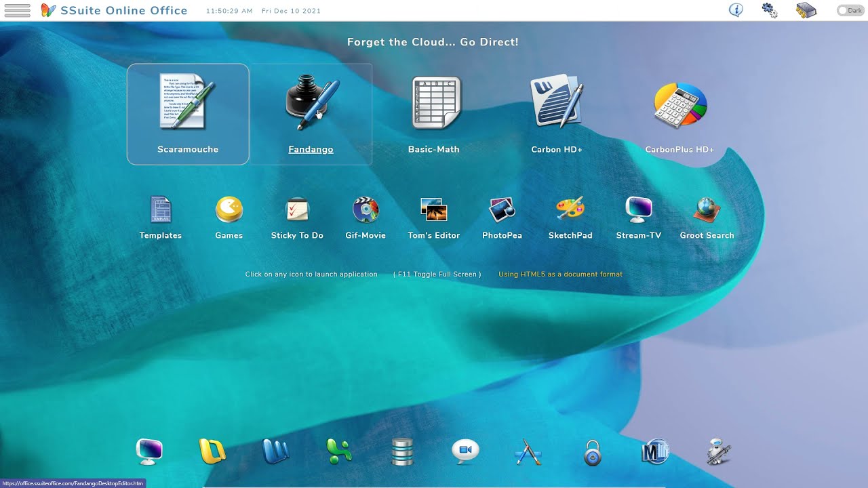Click the Basic-Math label text
The image size is (868, 488).
click(x=434, y=150)
